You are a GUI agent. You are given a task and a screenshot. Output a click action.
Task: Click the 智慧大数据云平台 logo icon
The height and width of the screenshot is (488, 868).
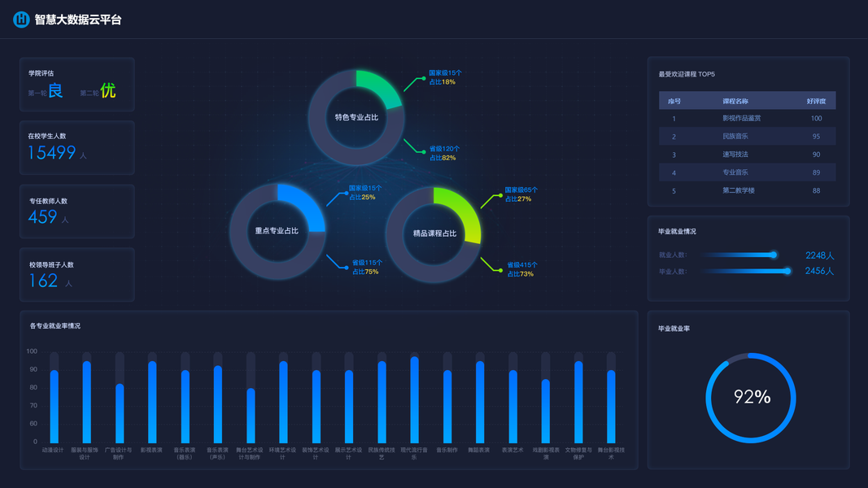click(x=21, y=20)
